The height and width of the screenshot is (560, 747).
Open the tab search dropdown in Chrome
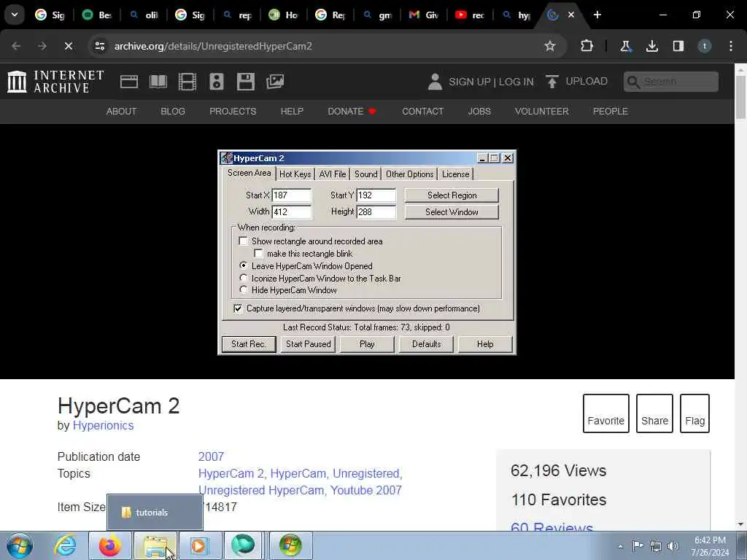pos(15,15)
